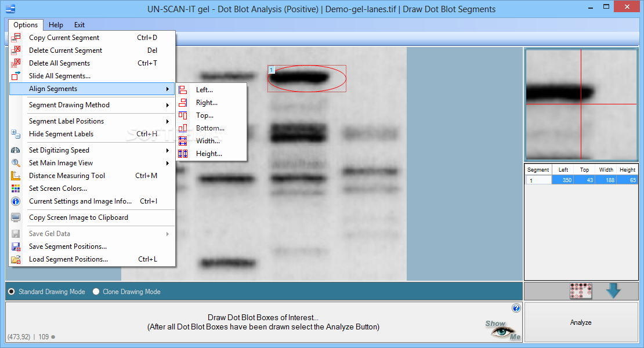This screenshot has height=348, width=644.
Task: Choose Copy Current Segment from menu
Action: [92, 37]
